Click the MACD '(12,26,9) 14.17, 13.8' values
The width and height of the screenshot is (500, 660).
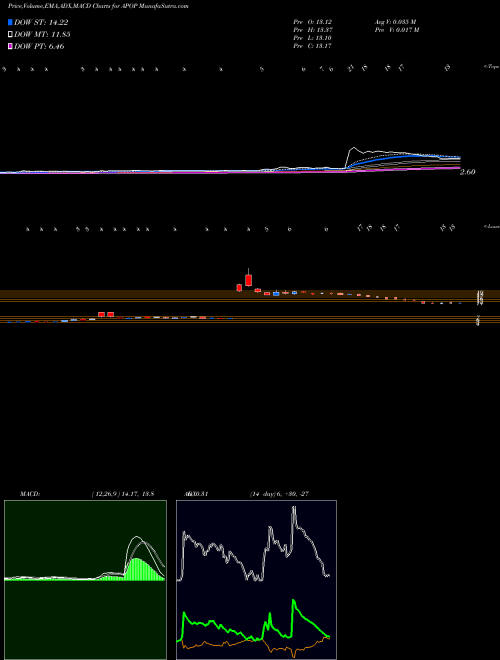(122, 494)
